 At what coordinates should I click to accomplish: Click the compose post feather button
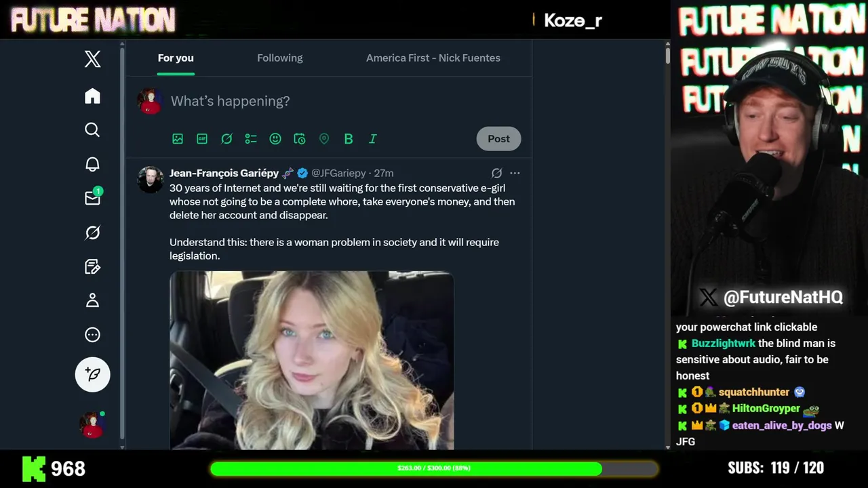tap(92, 374)
